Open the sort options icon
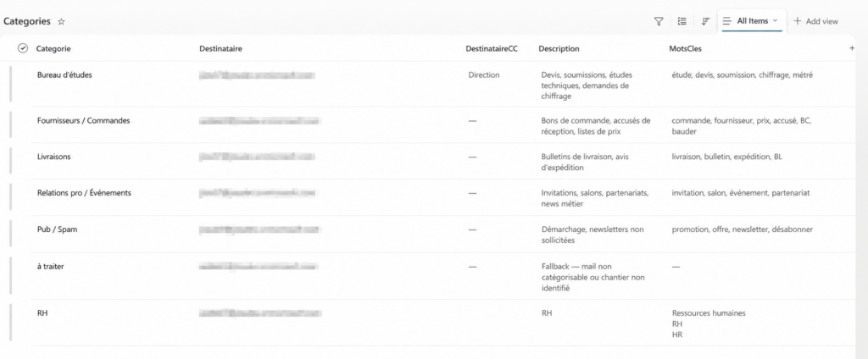The width and height of the screenshot is (868, 359). point(705,21)
